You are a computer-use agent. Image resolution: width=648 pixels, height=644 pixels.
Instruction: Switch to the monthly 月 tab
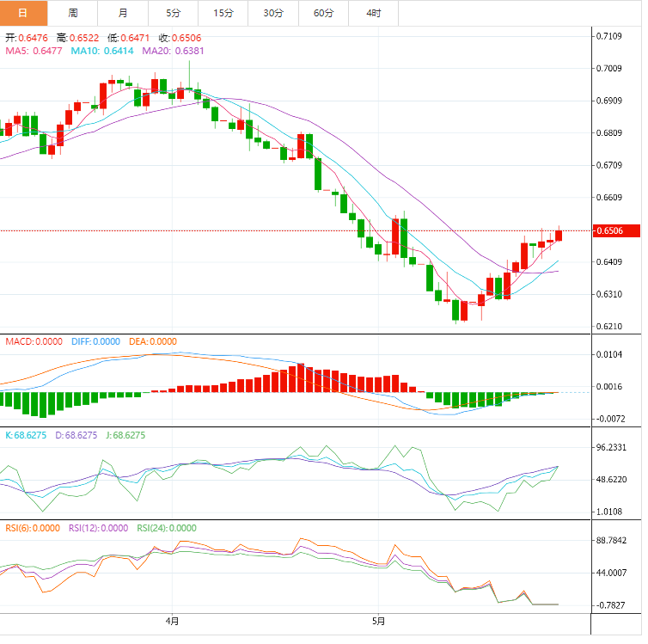[x=123, y=13]
